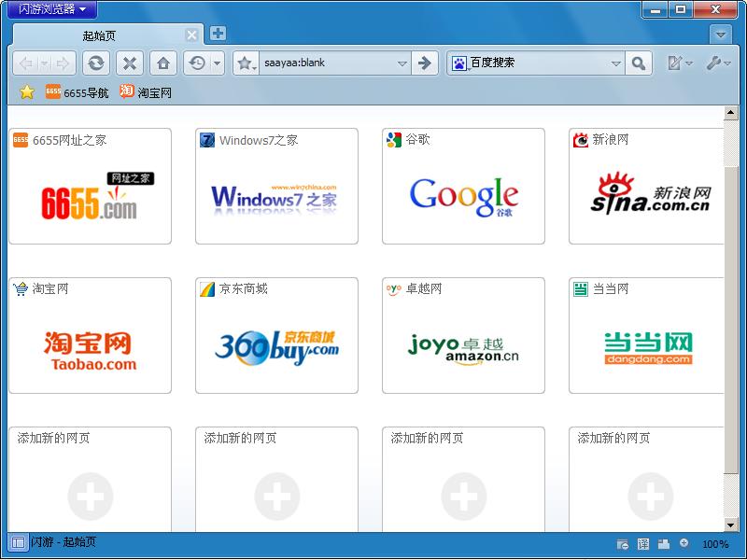Click the magnifier search button

click(x=639, y=63)
